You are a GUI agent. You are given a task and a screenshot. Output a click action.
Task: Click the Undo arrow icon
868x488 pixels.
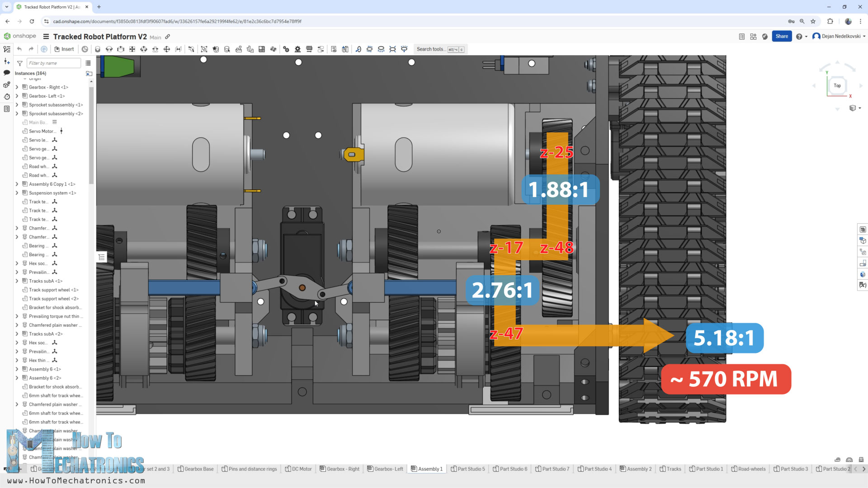(19, 49)
